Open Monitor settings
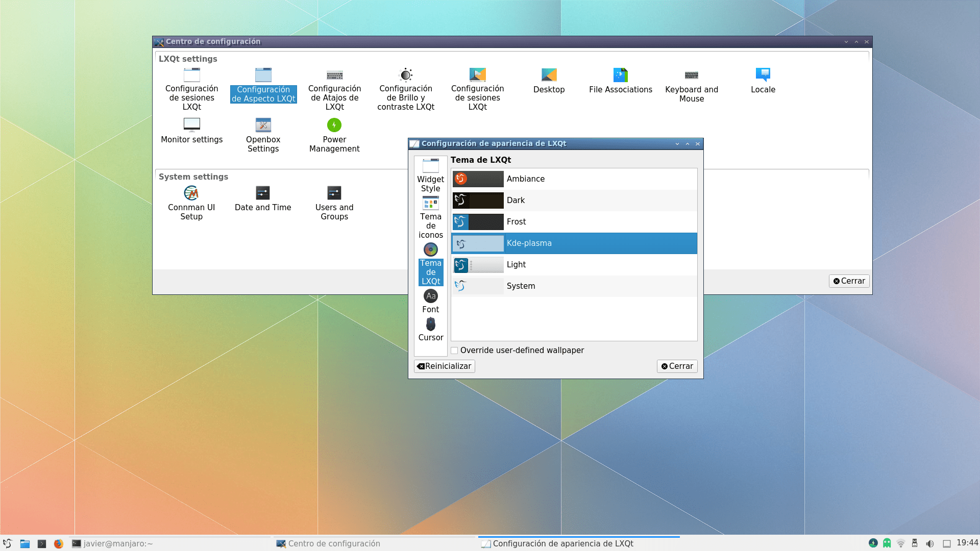This screenshot has height=551, width=980. pos(192,131)
